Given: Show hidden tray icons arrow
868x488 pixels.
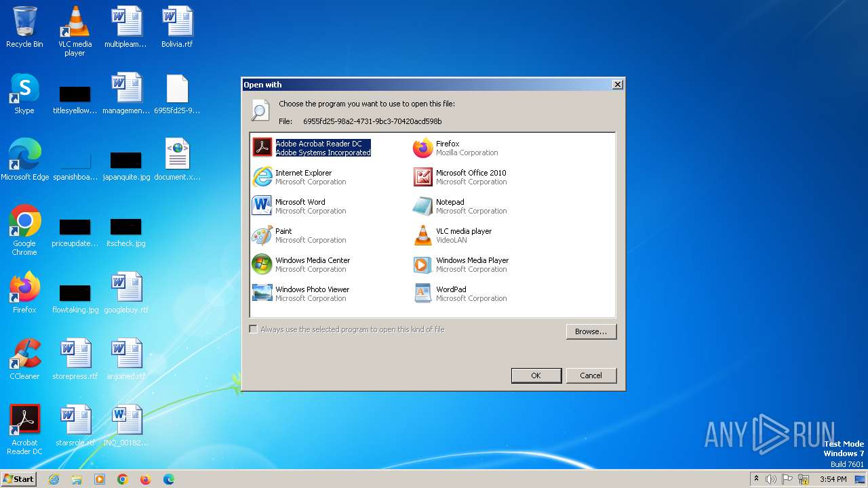Looking at the screenshot, I should pyautogui.click(x=756, y=479).
